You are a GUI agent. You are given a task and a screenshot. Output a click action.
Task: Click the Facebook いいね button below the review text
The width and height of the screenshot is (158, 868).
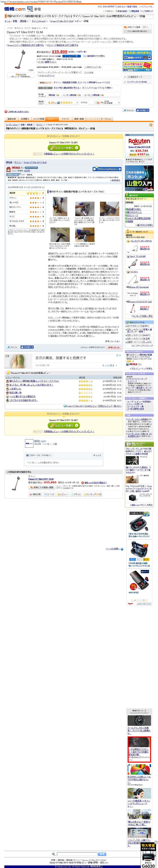pos(27,347)
